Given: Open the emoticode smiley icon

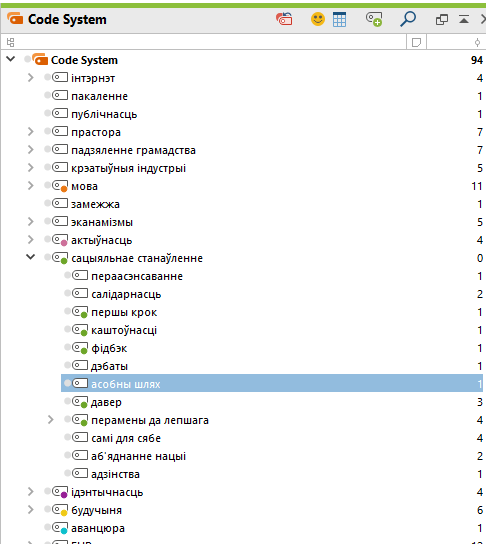Looking at the screenshot, I should pyautogui.click(x=317, y=19).
